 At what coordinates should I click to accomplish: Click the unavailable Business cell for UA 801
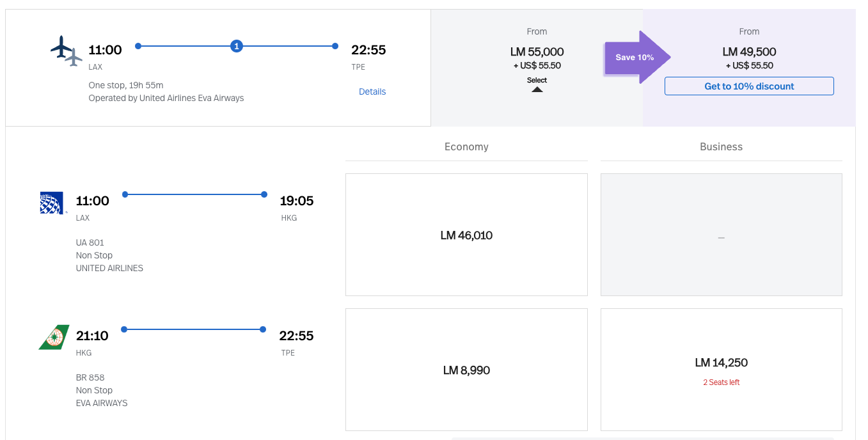point(722,235)
